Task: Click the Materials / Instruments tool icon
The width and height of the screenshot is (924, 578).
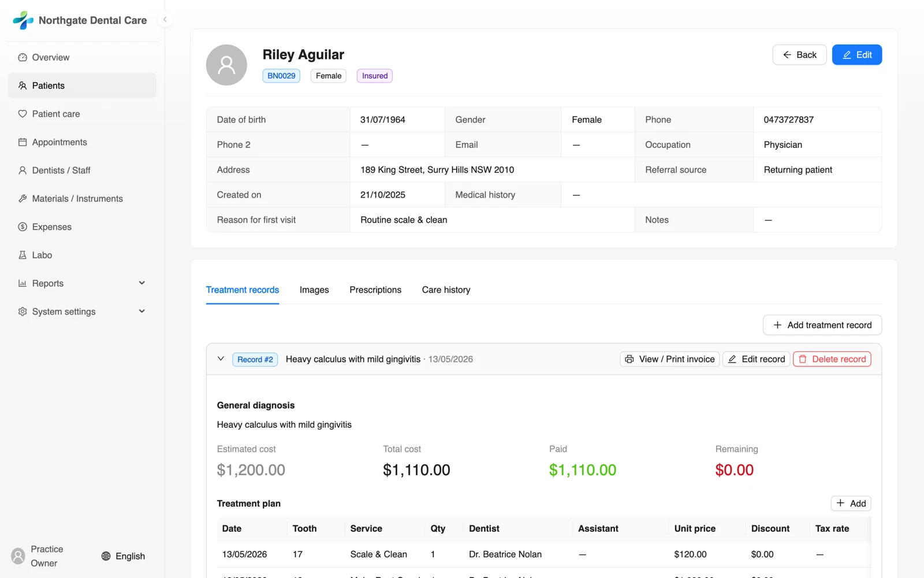Action: pyautogui.click(x=23, y=199)
